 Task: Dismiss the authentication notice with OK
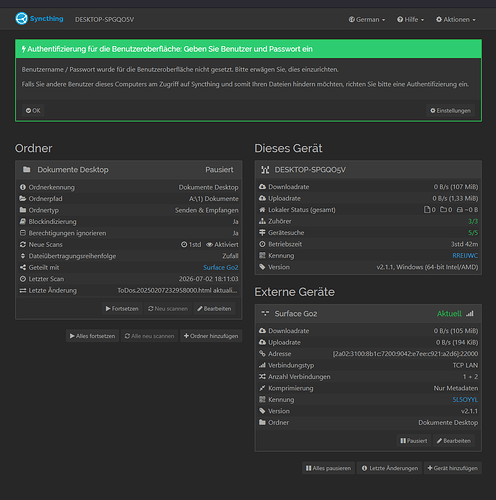33,110
